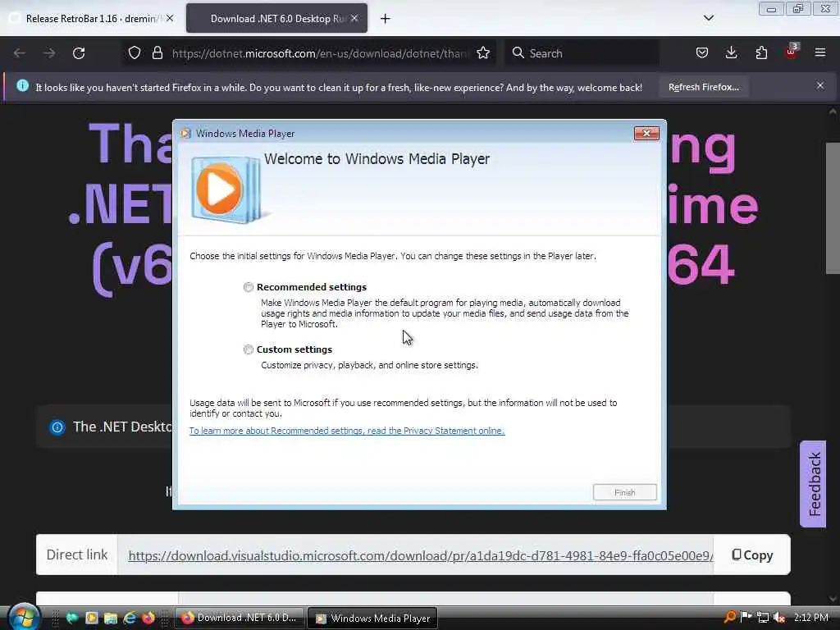Open the uBlock extension icon with badge
The width and height of the screenshot is (840, 630).
click(x=792, y=52)
